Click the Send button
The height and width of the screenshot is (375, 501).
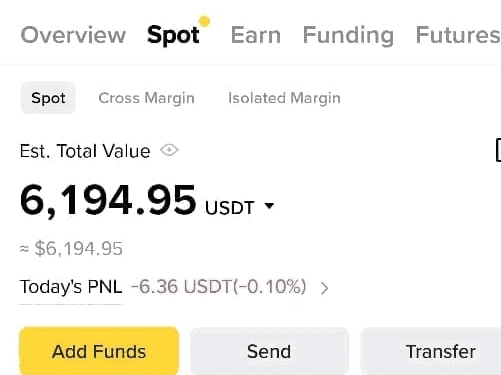tap(269, 351)
